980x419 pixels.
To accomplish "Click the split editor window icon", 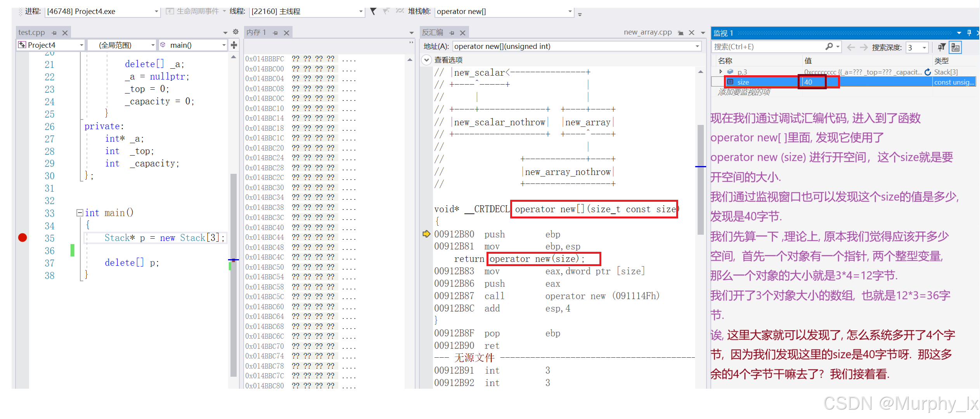I will coord(234,45).
